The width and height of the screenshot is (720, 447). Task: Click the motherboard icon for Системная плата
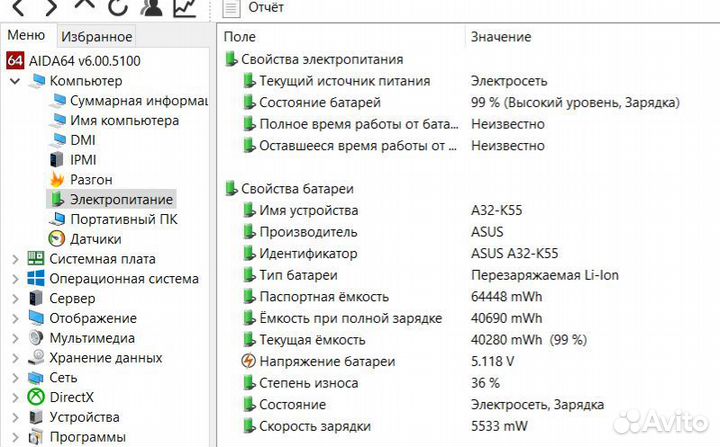(36, 259)
